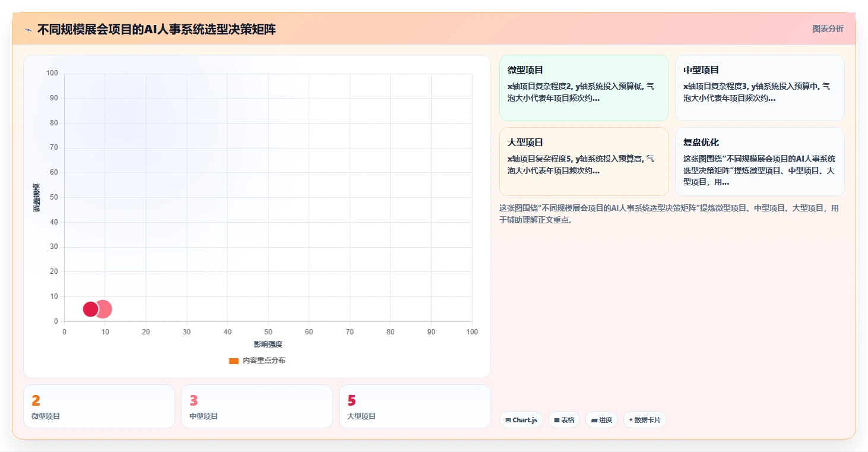This screenshot has width=868, height=452.
Task: Click the x-axis tick label 50
Action: (268, 332)
